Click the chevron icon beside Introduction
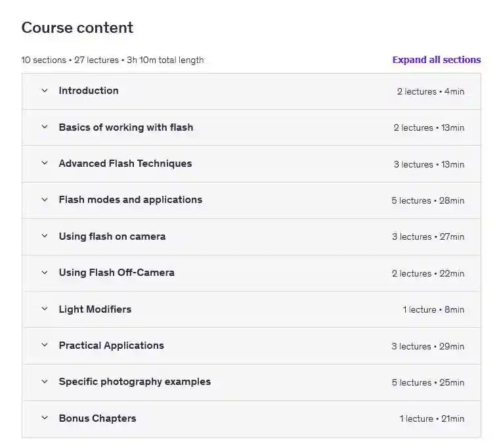Screen dimensions: 499x448 45,91
